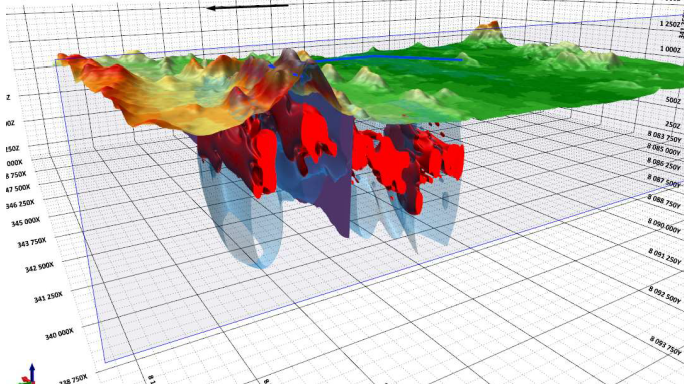Click the "8 093 750Y" northing label
Image resolution: width=684 pixels, height=384 pixels.
click(665, 346)
